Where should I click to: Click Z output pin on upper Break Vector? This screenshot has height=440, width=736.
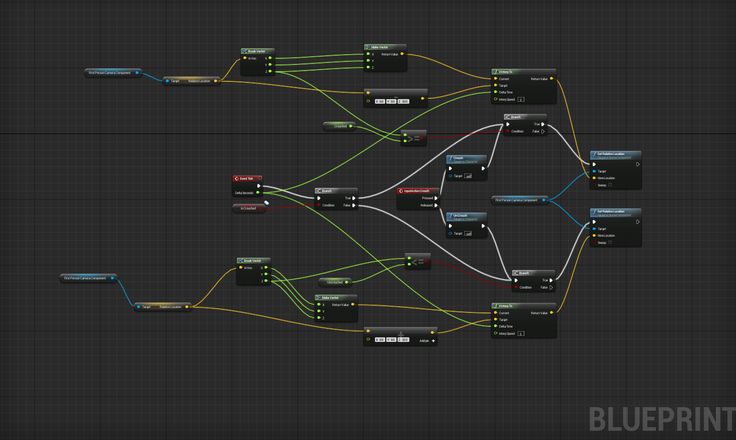(x=270, y=71)
